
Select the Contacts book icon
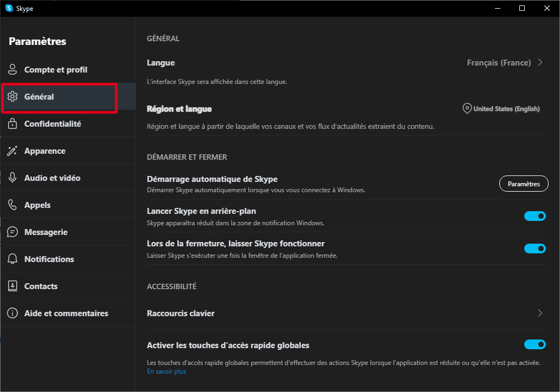[12, 286]
